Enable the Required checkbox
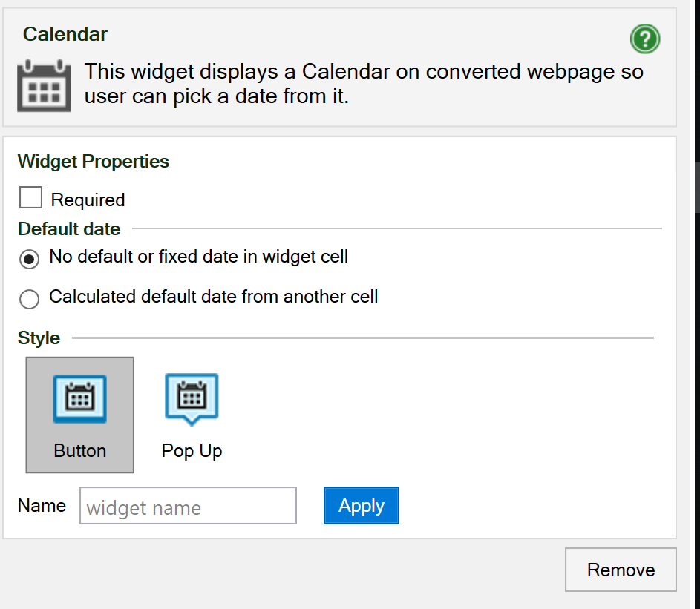Viewport: 700px width, 609px height. point(30,197)
